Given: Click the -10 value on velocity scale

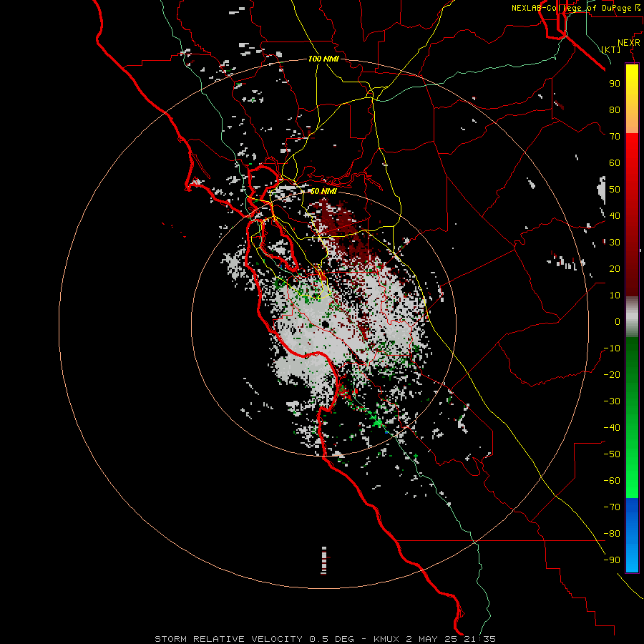Looking at the screenshot, I should [612, 348].
